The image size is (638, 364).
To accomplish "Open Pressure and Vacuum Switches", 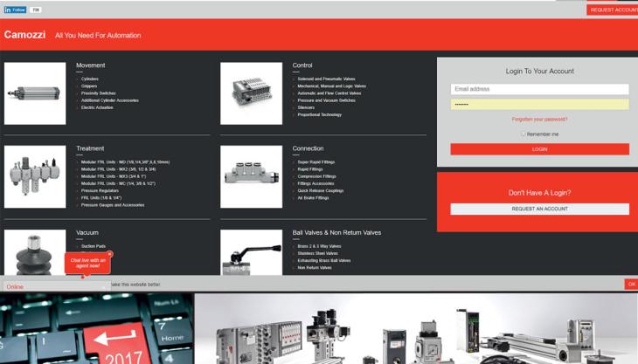I will pos(326,100).
